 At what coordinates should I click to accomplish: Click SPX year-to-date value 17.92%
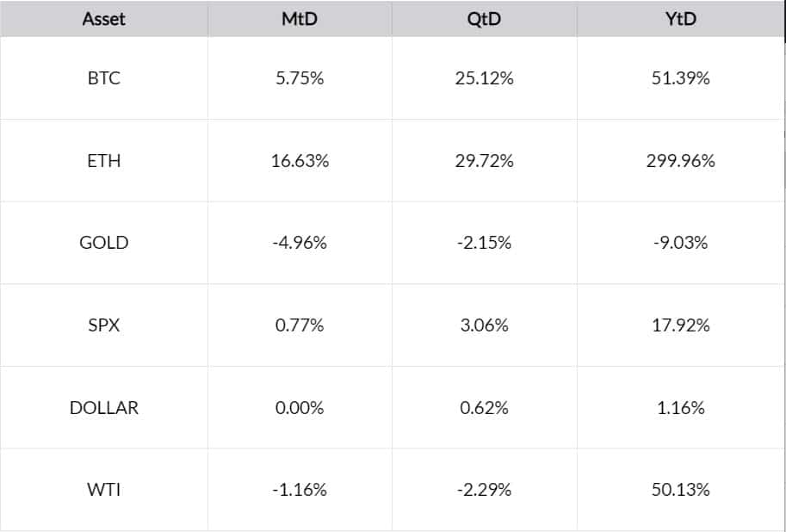(680, 325)
